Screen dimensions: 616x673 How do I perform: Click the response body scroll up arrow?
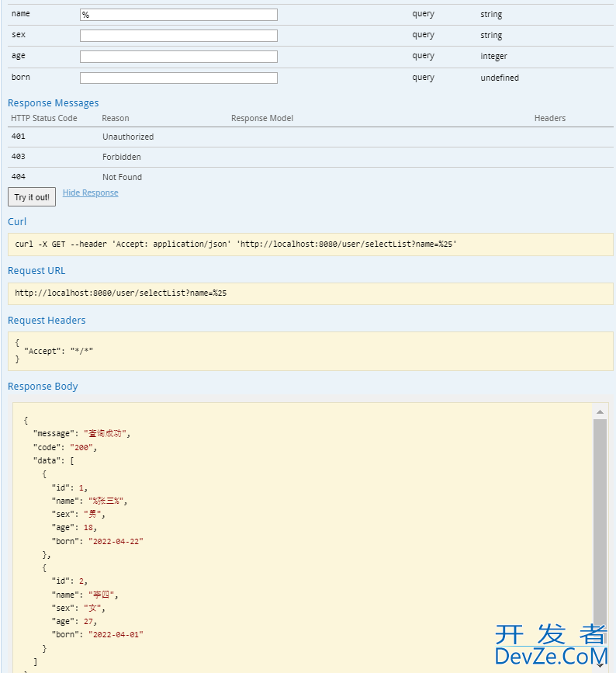pos(600,412)
